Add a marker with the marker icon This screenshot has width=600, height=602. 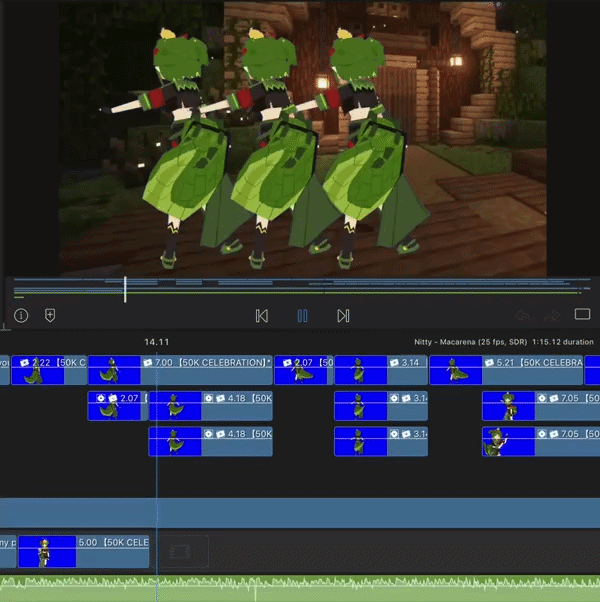tap(50, 315)
